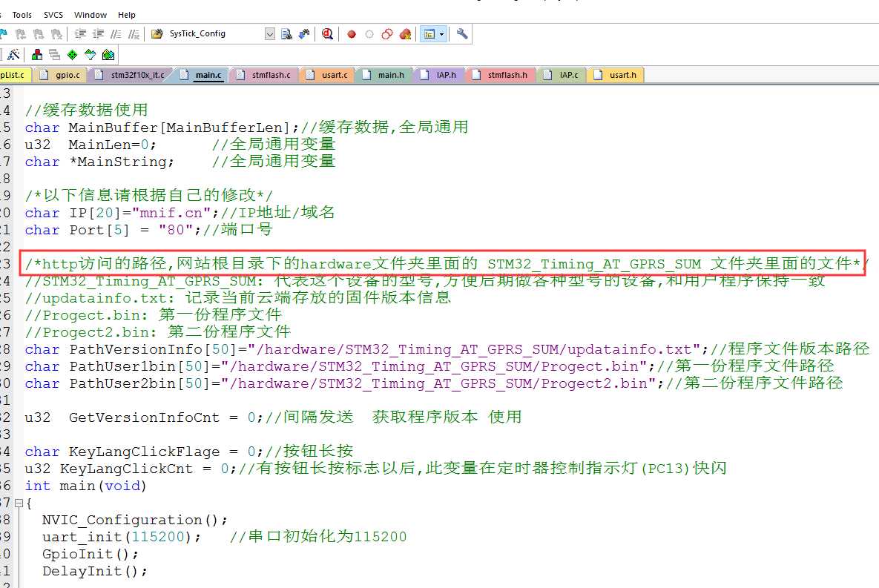The height and width of the screenshot is (588, 879).
Task: Switch to the usart.c tab
Action: [327, 75]
